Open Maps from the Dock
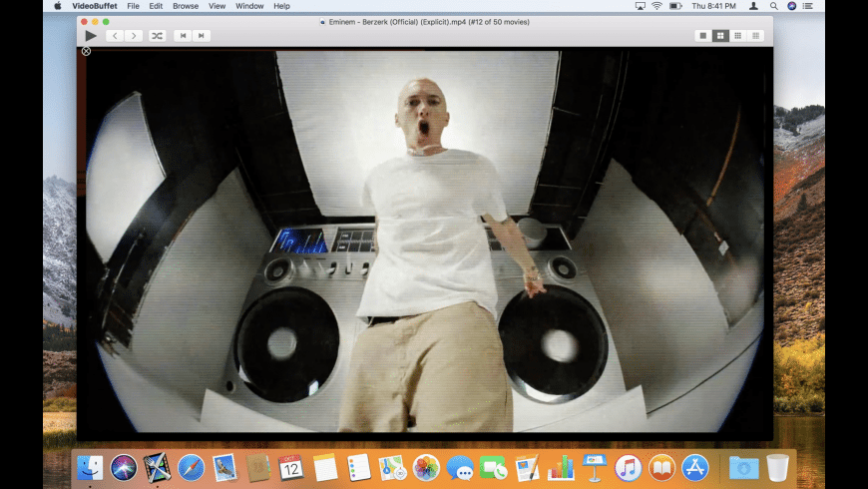Screen dimensions: 868x489 tap(392, 468)
